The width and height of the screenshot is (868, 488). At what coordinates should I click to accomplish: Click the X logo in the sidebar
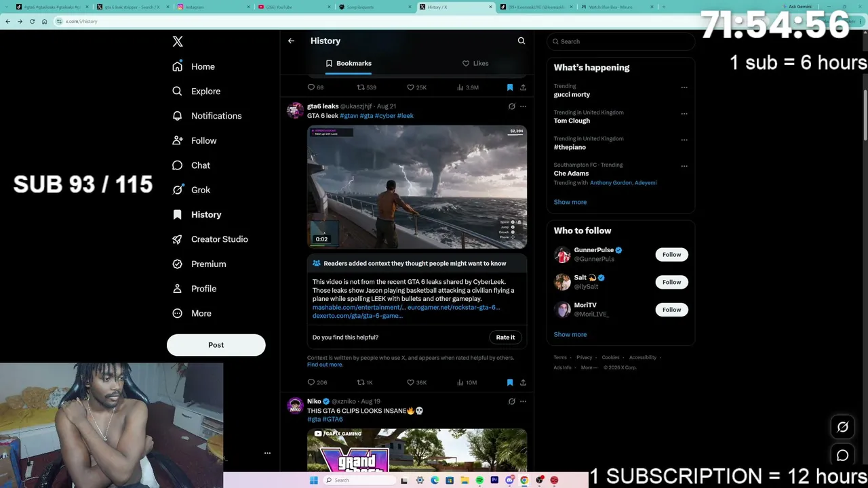[x=178, y=41]
